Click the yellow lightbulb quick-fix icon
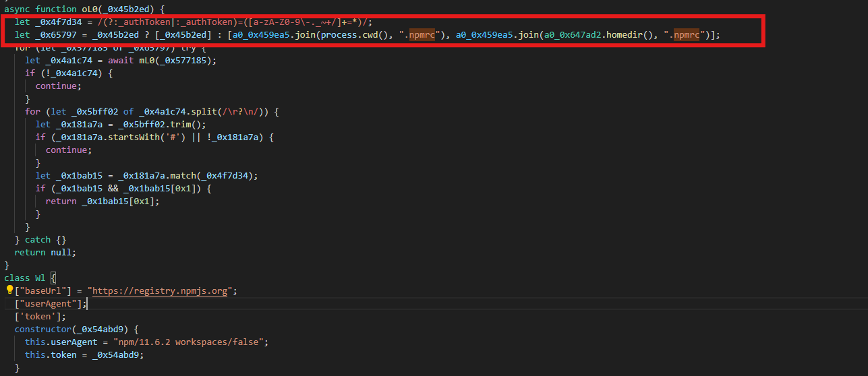 (x=9, y=290)
